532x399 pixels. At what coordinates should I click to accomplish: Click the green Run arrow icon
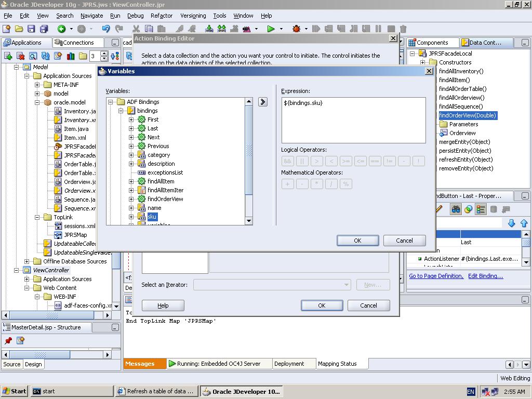271,29
